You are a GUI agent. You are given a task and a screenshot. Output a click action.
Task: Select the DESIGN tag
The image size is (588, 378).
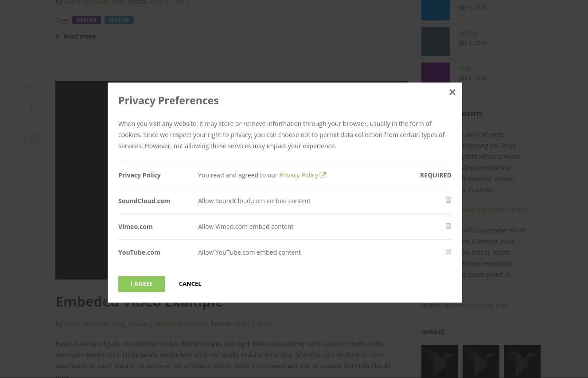point(86,20)
